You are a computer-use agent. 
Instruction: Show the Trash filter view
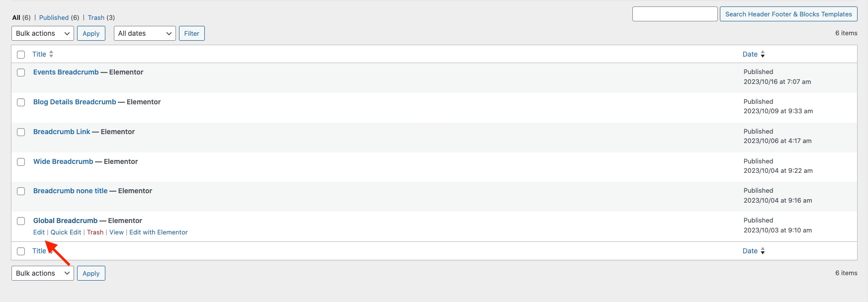(96, 17)
